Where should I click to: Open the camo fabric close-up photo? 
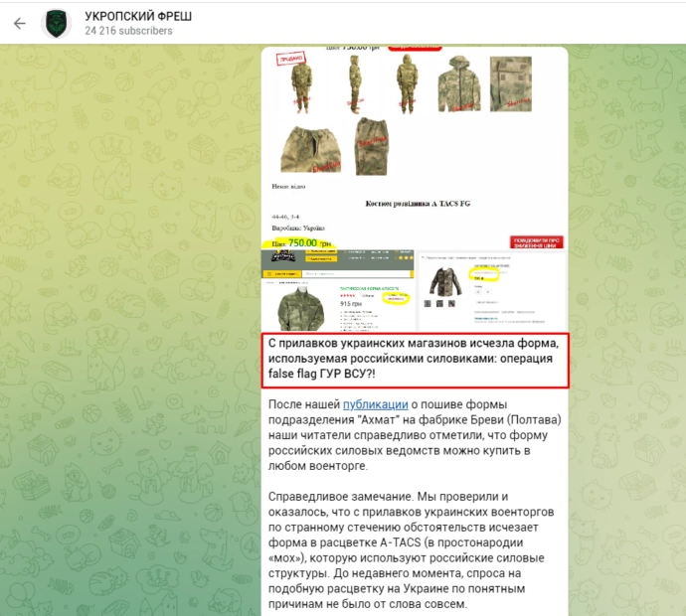coord(511,83)
